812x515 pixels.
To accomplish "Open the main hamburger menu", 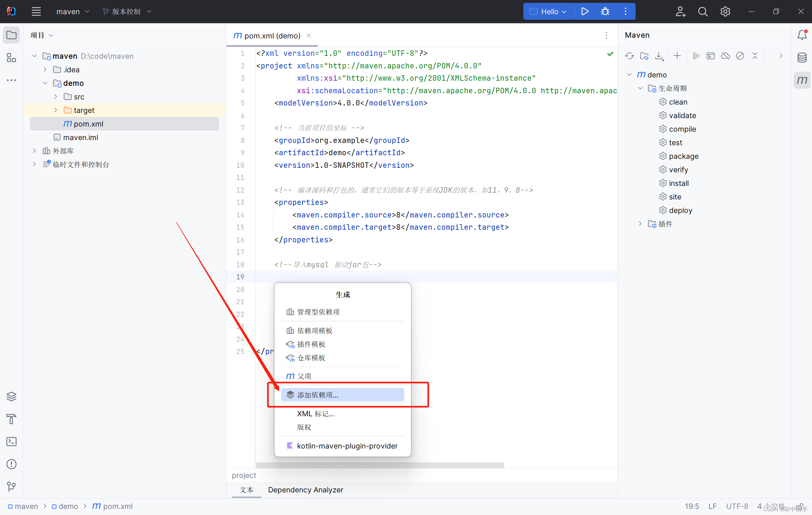I will click(36, 12).
